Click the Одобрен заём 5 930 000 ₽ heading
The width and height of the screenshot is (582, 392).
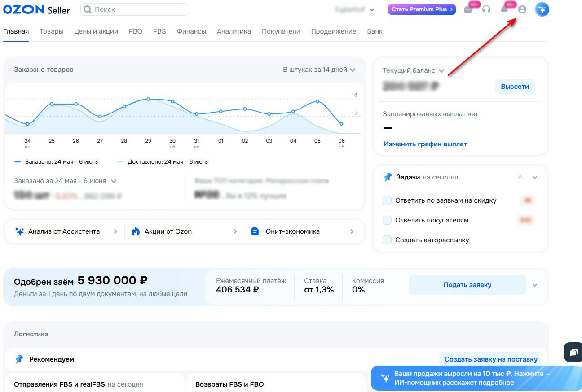pyautogui.click(x=81, y=281)
